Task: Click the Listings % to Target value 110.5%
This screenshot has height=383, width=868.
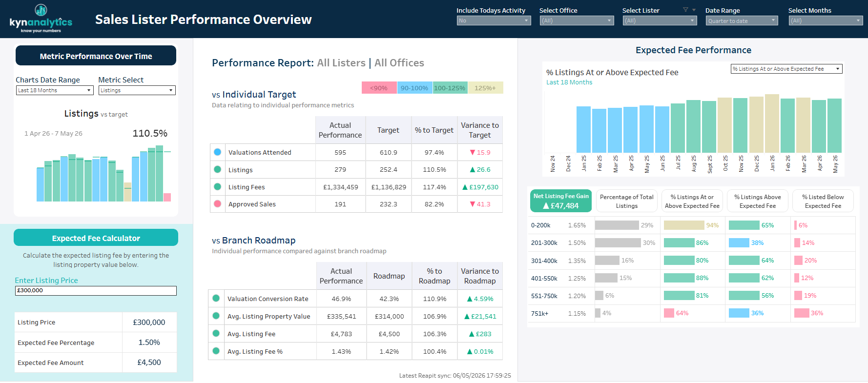Action: [434, 169]
